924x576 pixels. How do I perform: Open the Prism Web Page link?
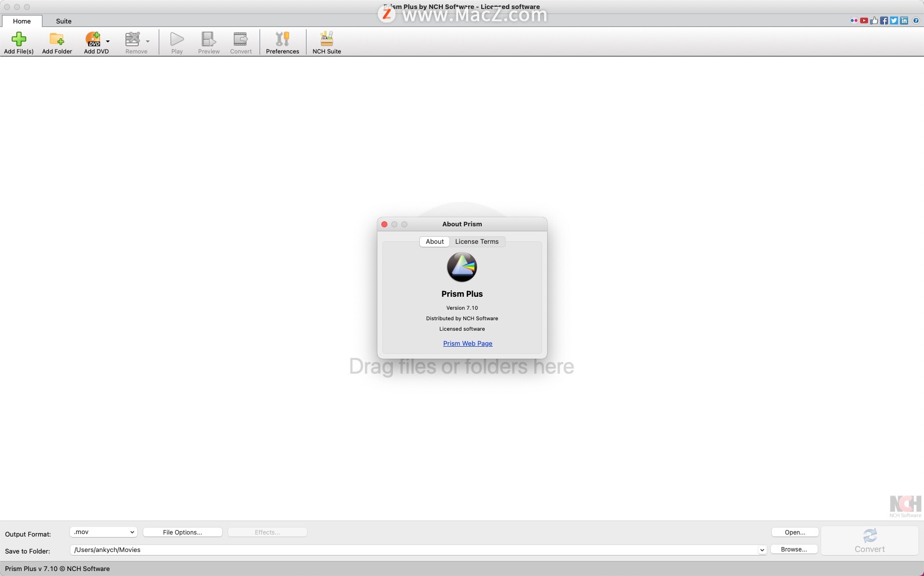[468, 344]
